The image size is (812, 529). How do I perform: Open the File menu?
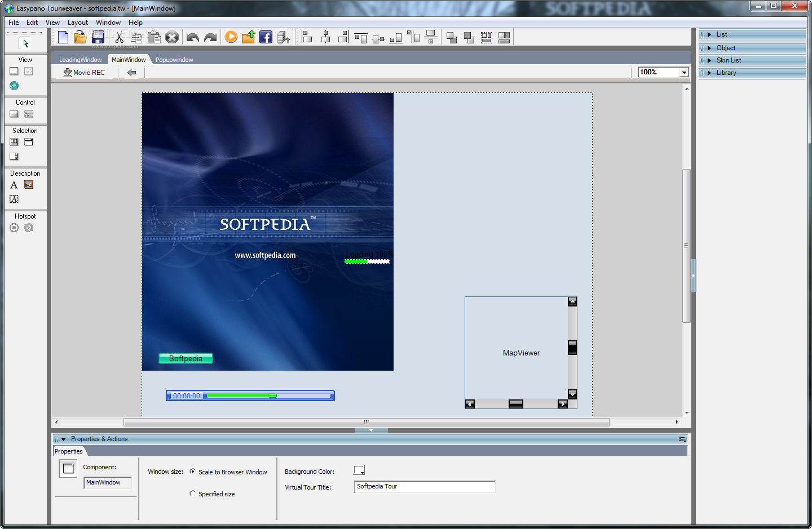pos(14,23)
